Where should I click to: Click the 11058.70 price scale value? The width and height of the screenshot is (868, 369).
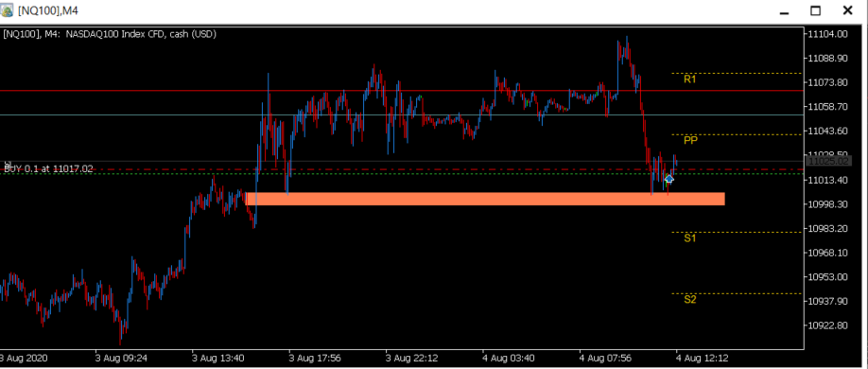coord(827,106)
